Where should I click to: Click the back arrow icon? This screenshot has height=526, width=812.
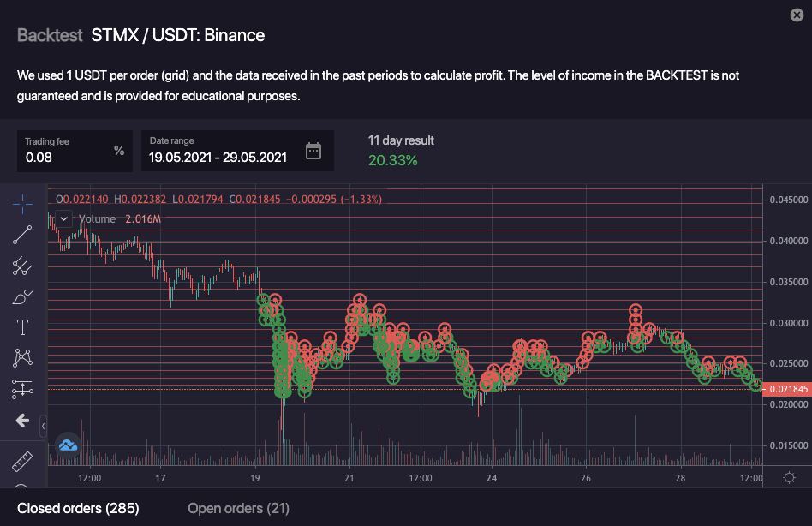[x=22, y=421]
